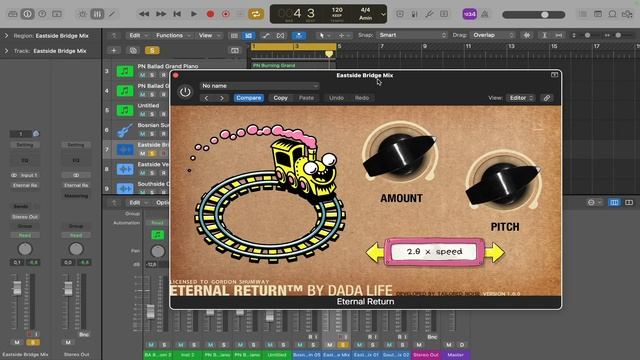Click the Undo button in plugin header

pos(336,98)
